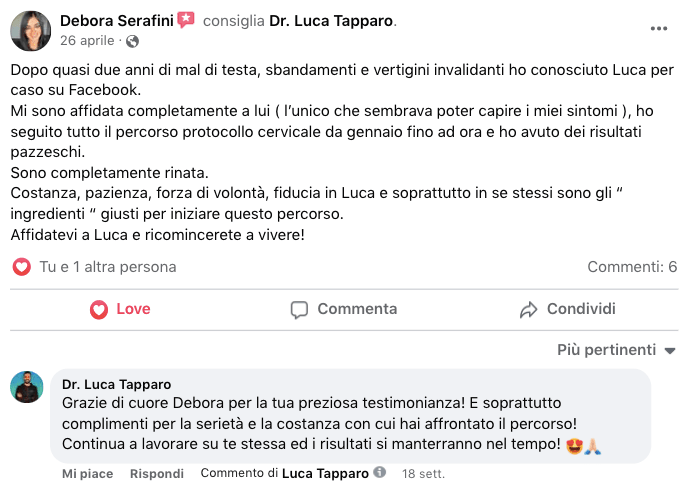This screenshot has width=687, height=487.
Task: Click the Commenta button
Action: pyautogui.click(x=343, y=309)
